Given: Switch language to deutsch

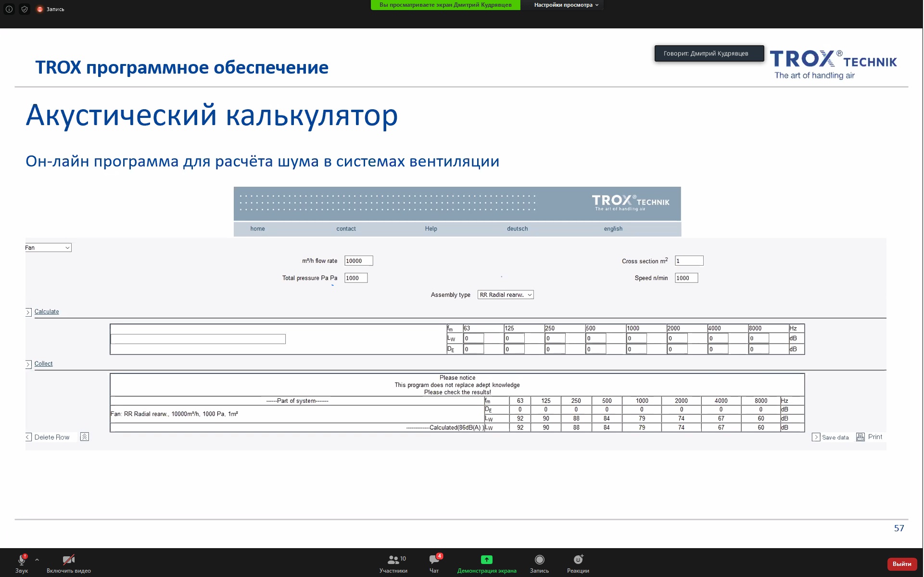Looking at the screenshot, I should coord(517,229).
